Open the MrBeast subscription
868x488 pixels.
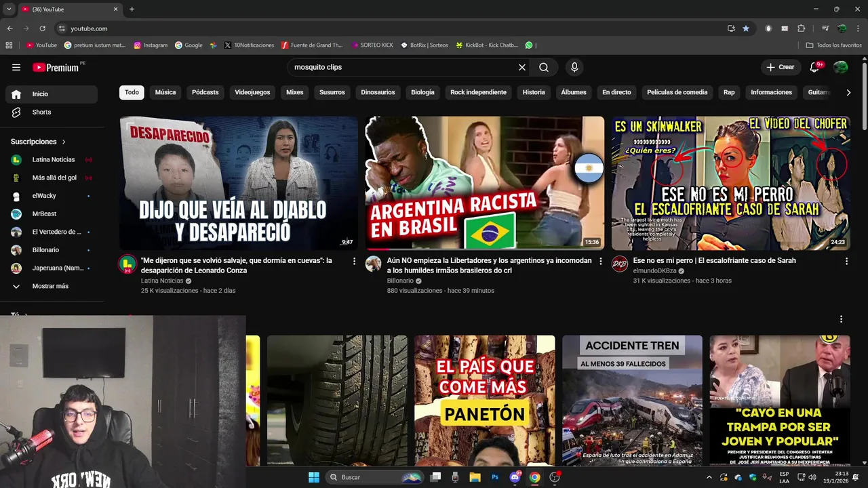click(52, 213)
